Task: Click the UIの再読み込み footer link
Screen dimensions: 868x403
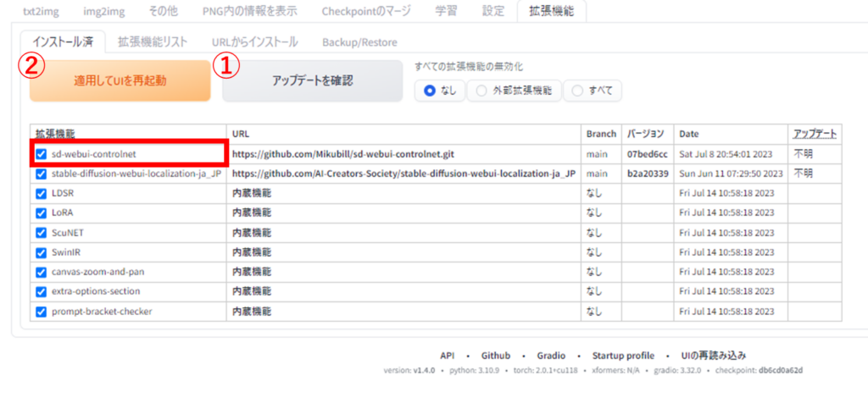Action: [x=714, y=356]
